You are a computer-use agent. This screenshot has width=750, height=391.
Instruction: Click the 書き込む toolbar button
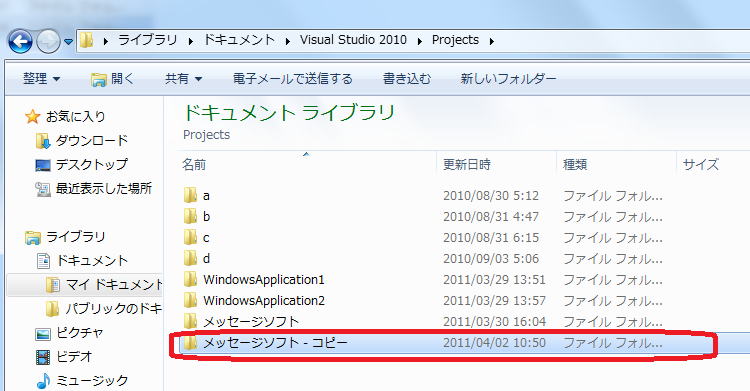coord(407,78)
